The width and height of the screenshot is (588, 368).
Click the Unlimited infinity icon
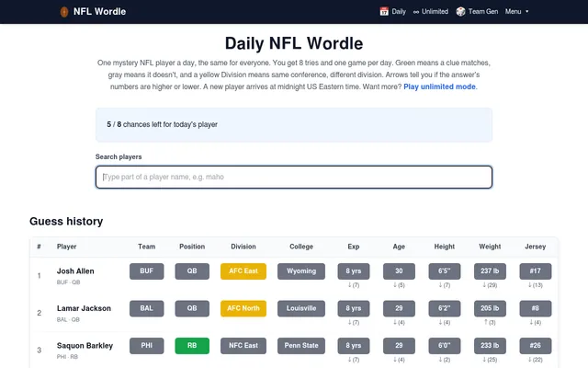pyautogui.click(x=416, y=12)
